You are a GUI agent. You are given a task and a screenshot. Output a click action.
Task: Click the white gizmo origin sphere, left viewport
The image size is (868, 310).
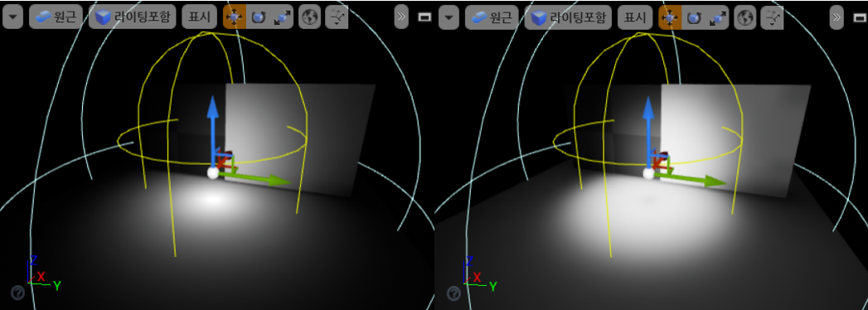212,173
